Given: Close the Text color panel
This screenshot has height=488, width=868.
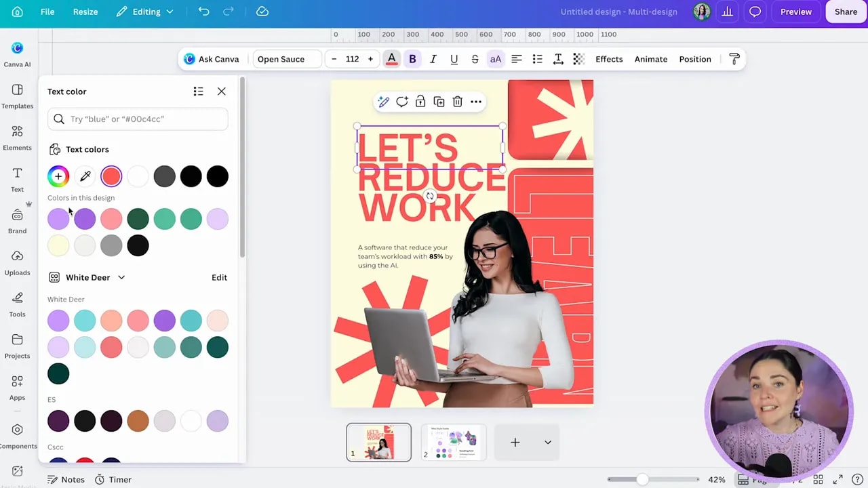Looking at the screenshot, I should (222, 91).
